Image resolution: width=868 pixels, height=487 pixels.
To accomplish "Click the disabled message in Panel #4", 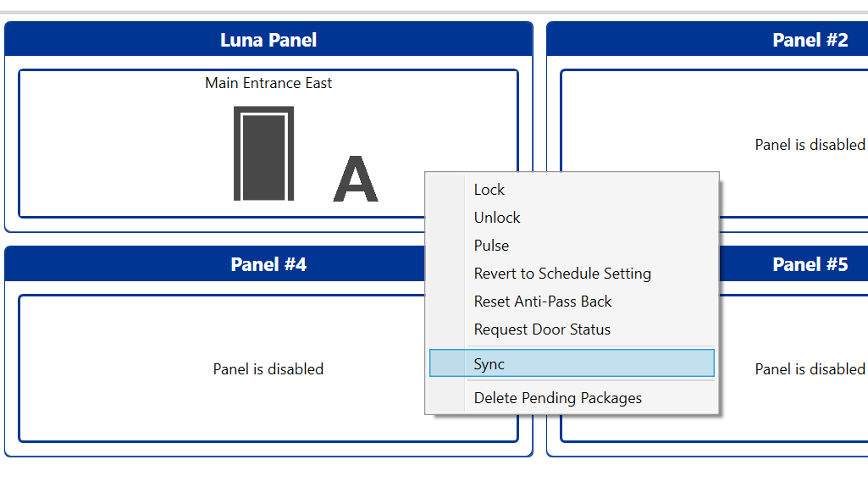I will [x=268, y=369].
